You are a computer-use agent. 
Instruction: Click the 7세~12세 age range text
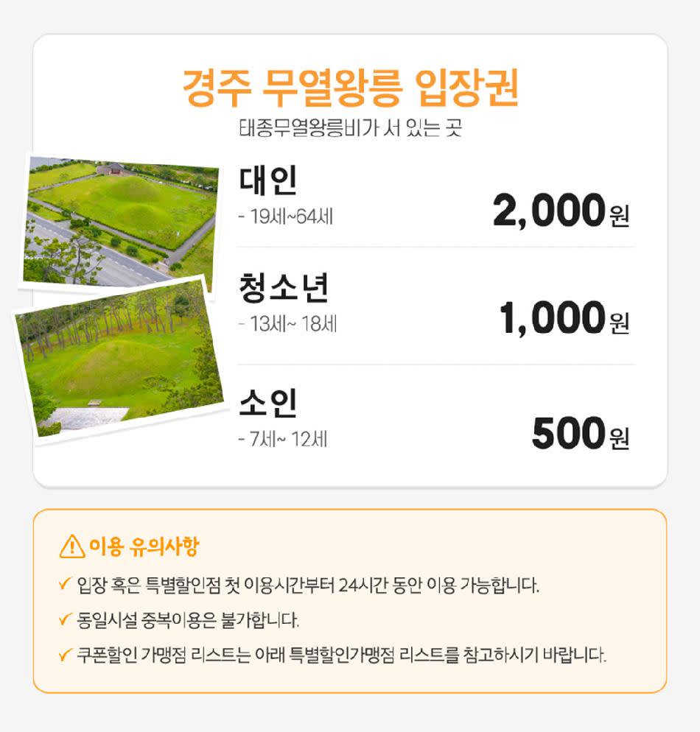(283, 440)
